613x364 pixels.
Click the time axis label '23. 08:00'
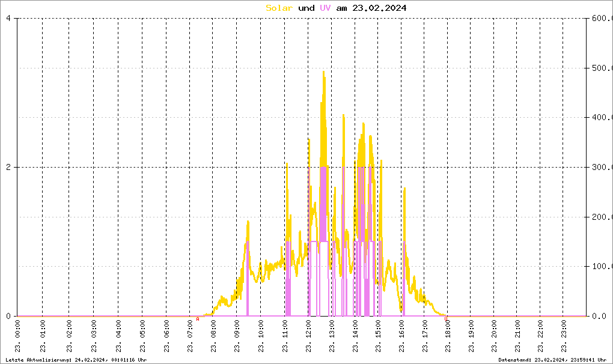[x=213, y=336]
